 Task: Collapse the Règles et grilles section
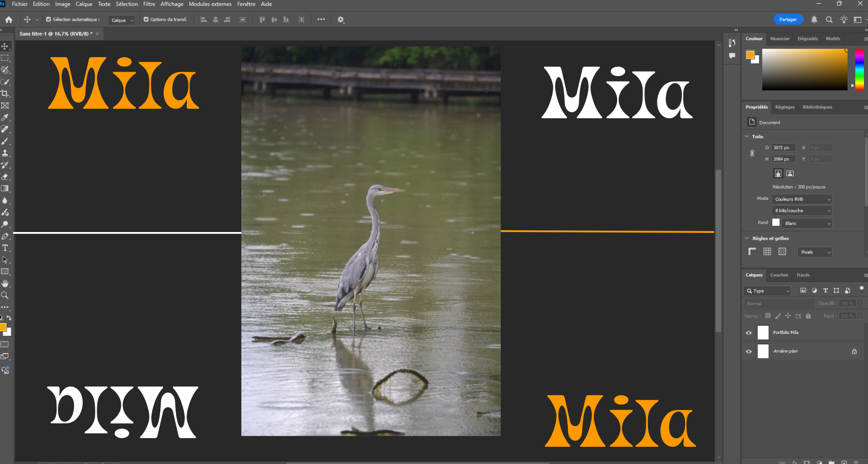pos(747,238)
